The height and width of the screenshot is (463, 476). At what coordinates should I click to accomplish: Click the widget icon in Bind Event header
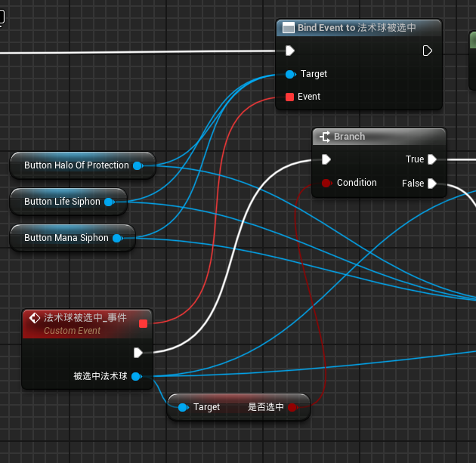tap(288, 28)
